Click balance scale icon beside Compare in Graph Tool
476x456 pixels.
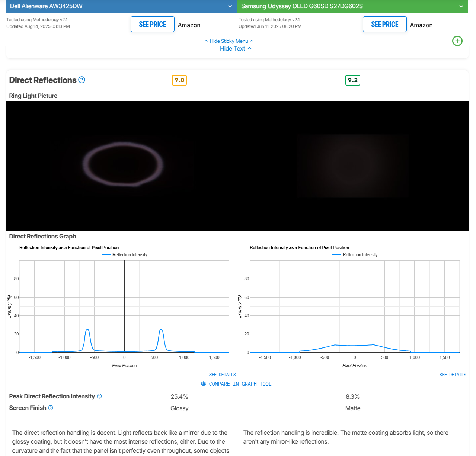pyautogui.click(x=203, y=383)
